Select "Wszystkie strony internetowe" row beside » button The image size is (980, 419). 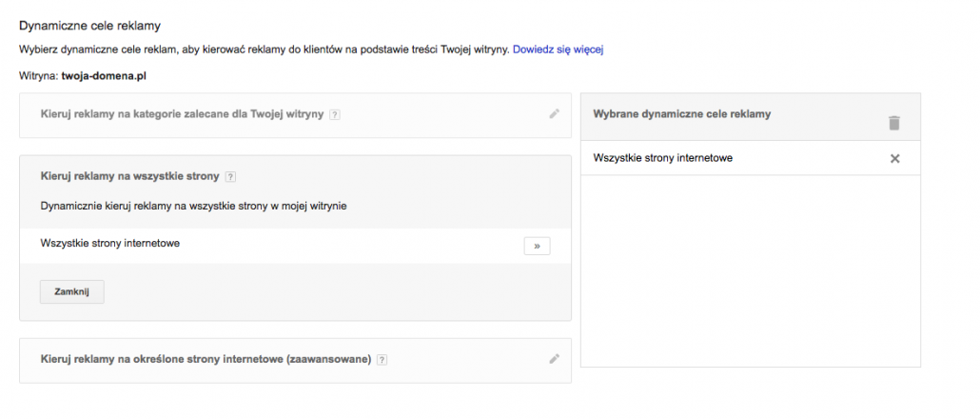110,244
